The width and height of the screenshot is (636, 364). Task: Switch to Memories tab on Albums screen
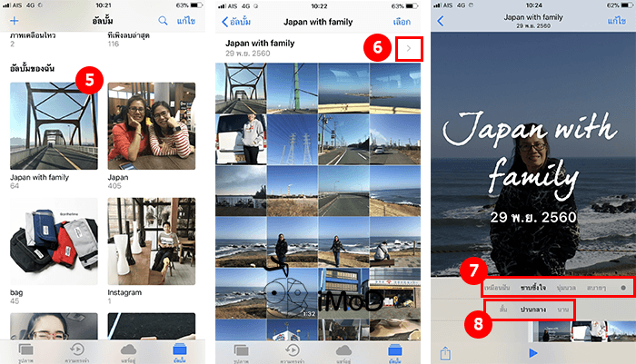point(77,352)
